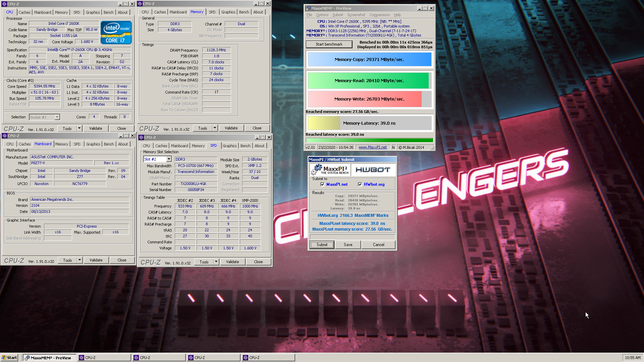The height and width of the screenshot is (362, 644).
Task: Click title bar icon of CPU-Z SPD window
Action: (141, 137)
